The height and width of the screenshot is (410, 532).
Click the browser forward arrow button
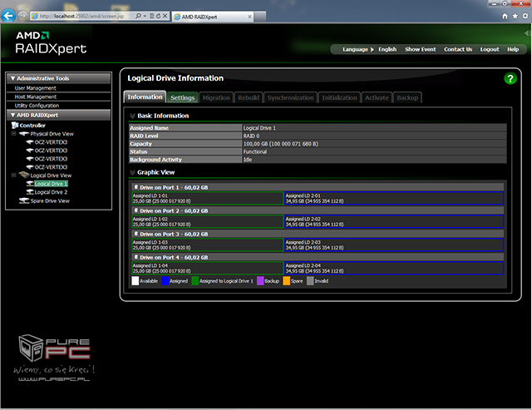coord(22,16)
